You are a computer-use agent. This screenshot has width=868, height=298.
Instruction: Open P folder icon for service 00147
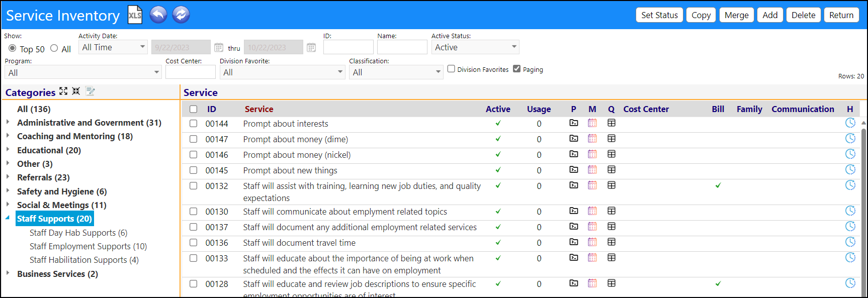[x=574, y=139]
